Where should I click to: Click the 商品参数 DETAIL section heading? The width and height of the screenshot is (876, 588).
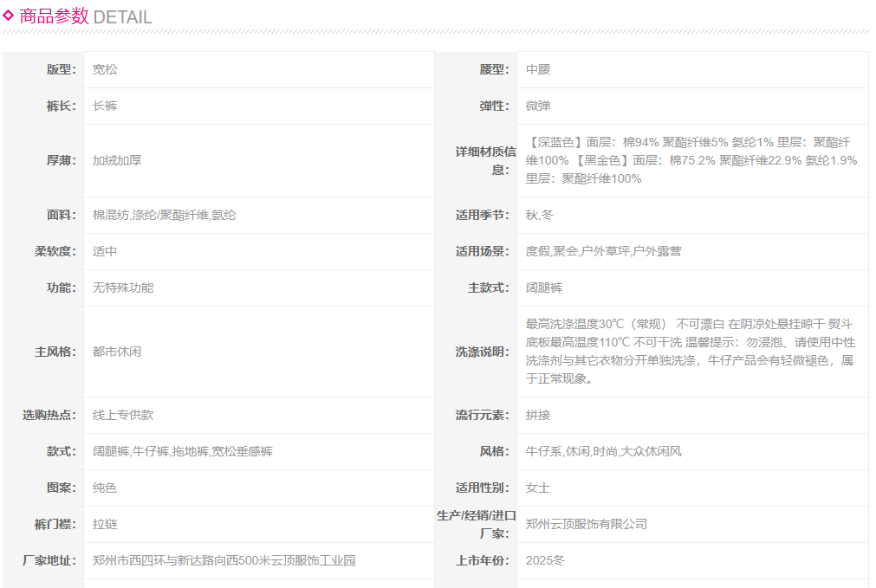pyautogui.click(x=85, y=16)
